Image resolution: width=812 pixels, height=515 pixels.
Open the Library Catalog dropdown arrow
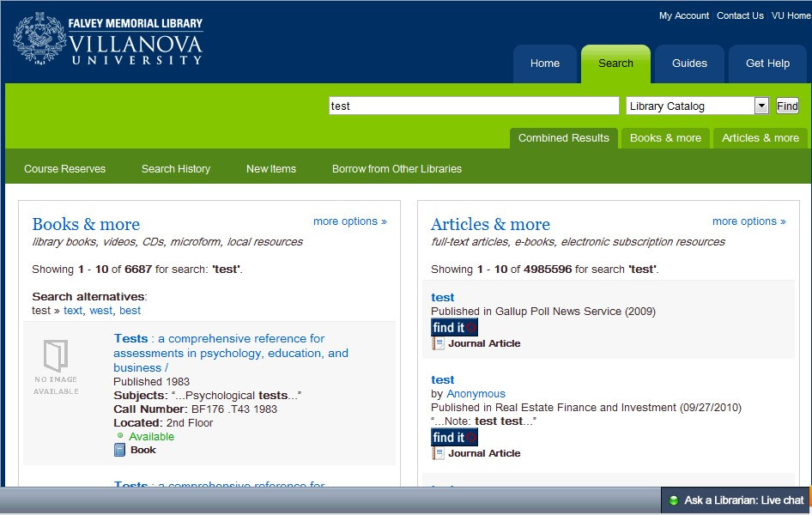tap(761, 106)
